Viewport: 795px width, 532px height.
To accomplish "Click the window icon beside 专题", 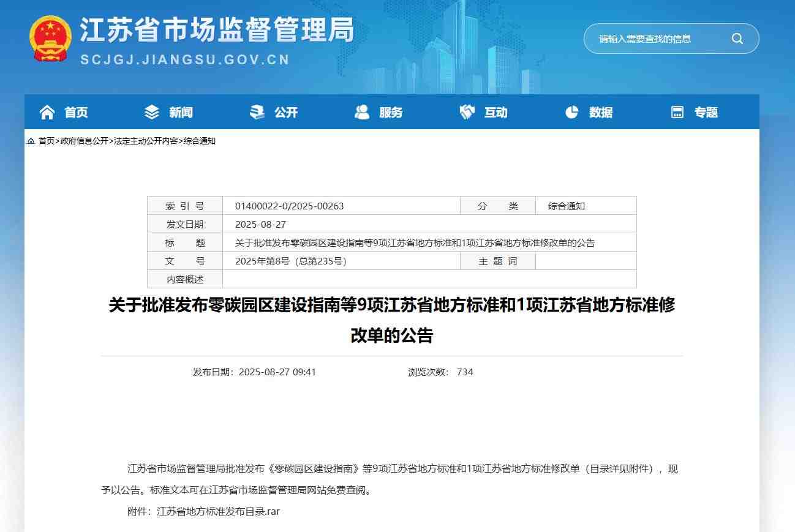I will [677, 112].
